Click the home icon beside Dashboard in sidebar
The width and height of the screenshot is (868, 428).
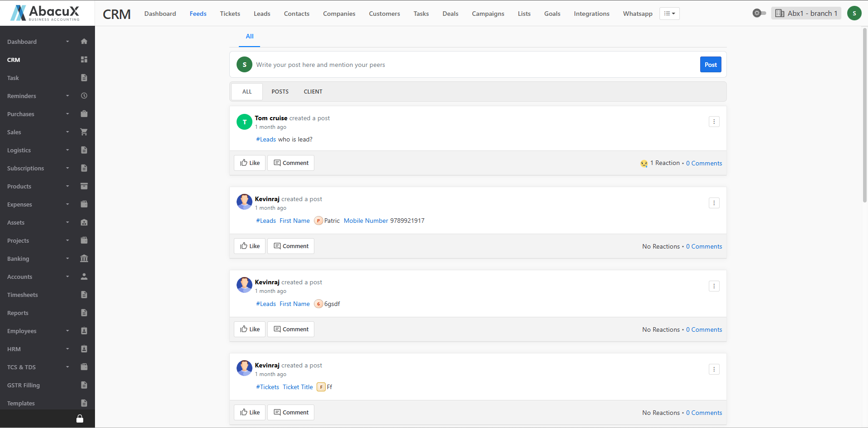84,42
